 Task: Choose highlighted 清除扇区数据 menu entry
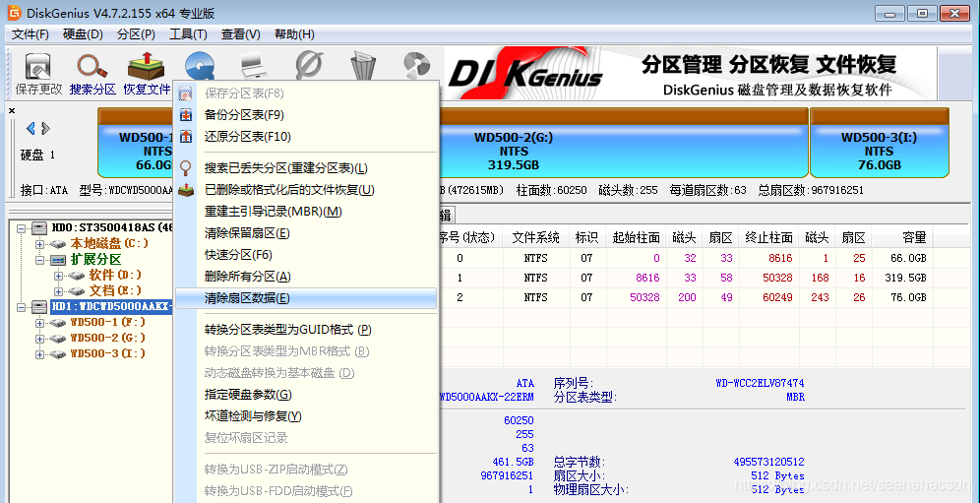pyautogui.click(x=306, y=298)
